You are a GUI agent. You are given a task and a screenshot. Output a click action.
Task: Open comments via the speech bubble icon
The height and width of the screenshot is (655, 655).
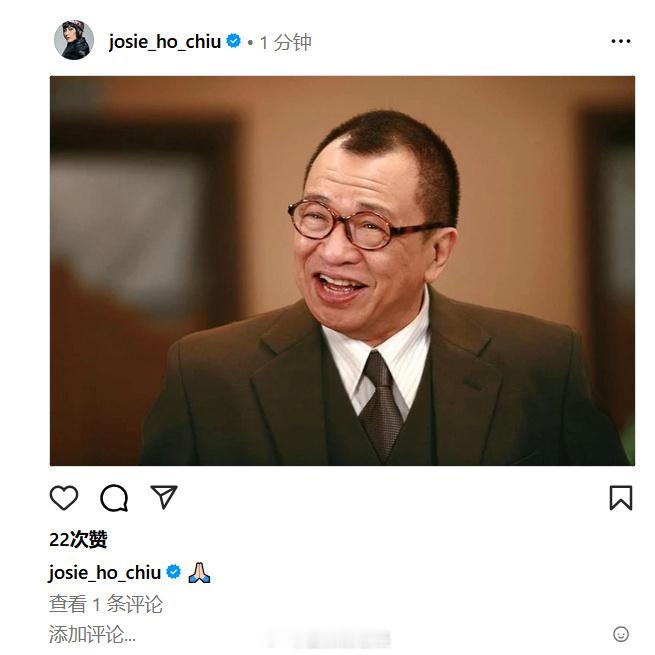114,498
